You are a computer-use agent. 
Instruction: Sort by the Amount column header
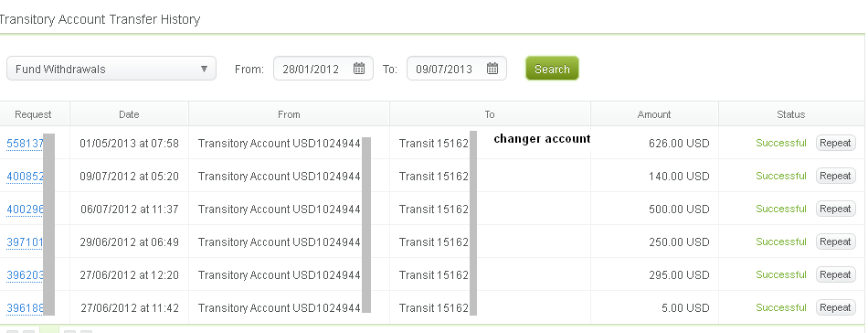pos(654,114)
